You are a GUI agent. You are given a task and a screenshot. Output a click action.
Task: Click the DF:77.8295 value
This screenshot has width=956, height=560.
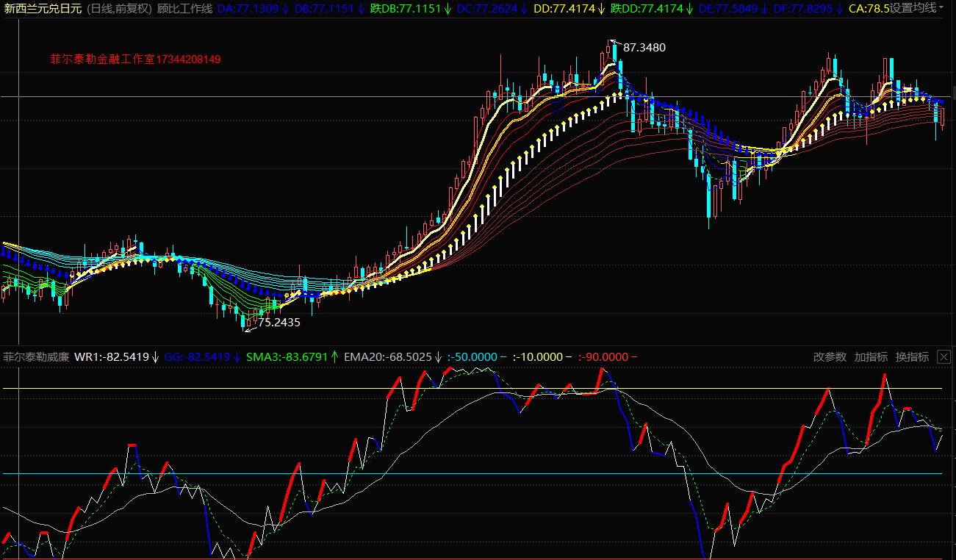[803, 9]
